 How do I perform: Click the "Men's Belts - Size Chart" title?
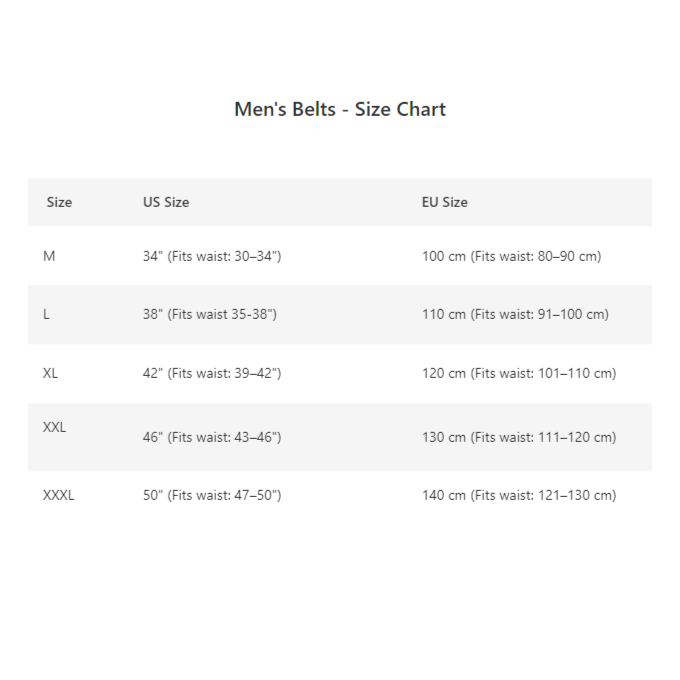[x=340, y=109]
